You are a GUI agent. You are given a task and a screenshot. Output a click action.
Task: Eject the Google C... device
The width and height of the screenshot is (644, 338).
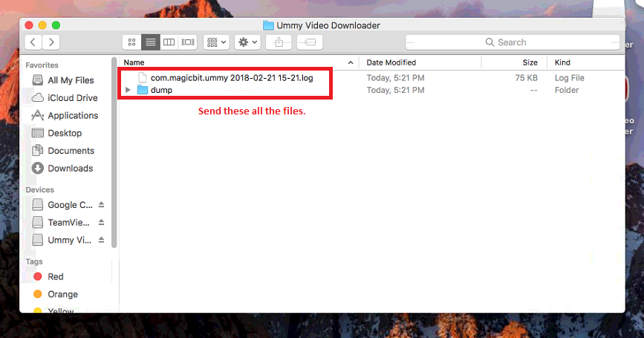(102, 204)
